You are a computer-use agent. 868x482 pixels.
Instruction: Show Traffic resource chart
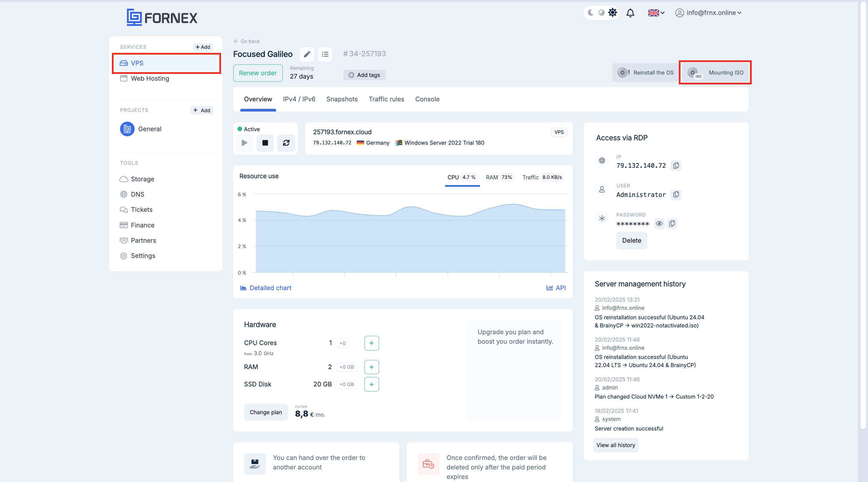(x=543, y=177)
